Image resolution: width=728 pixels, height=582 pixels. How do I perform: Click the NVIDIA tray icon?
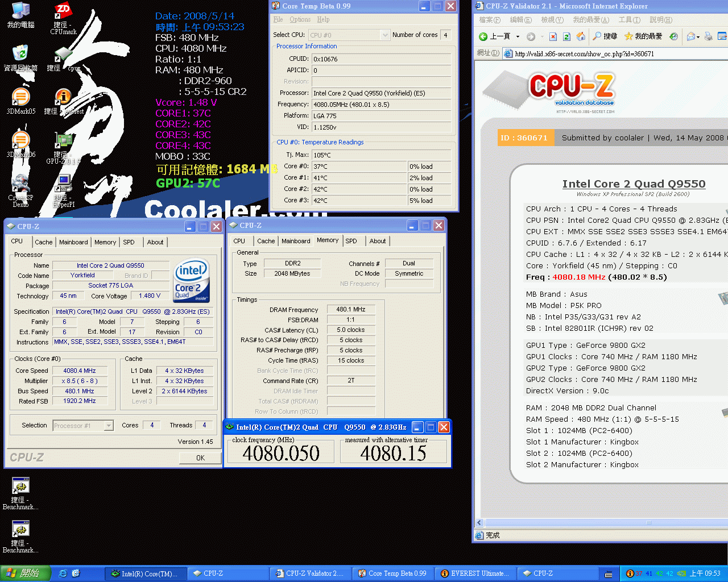point(681,573)
